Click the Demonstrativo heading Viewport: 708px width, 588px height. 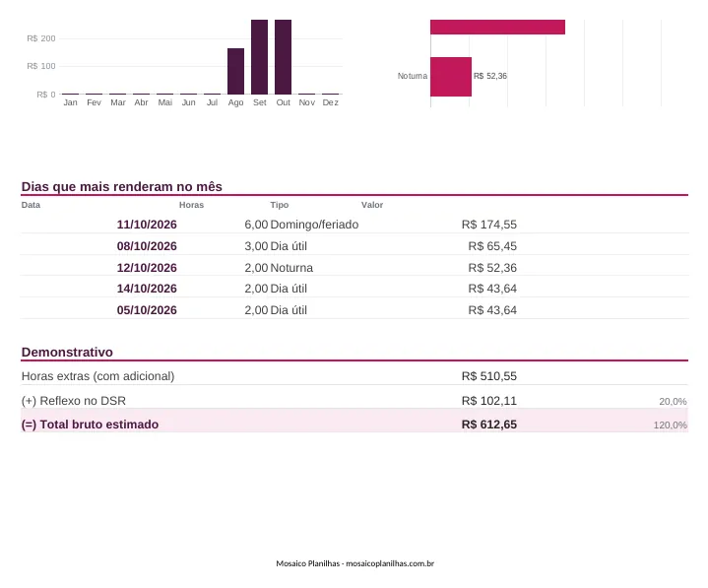point(67,353)
